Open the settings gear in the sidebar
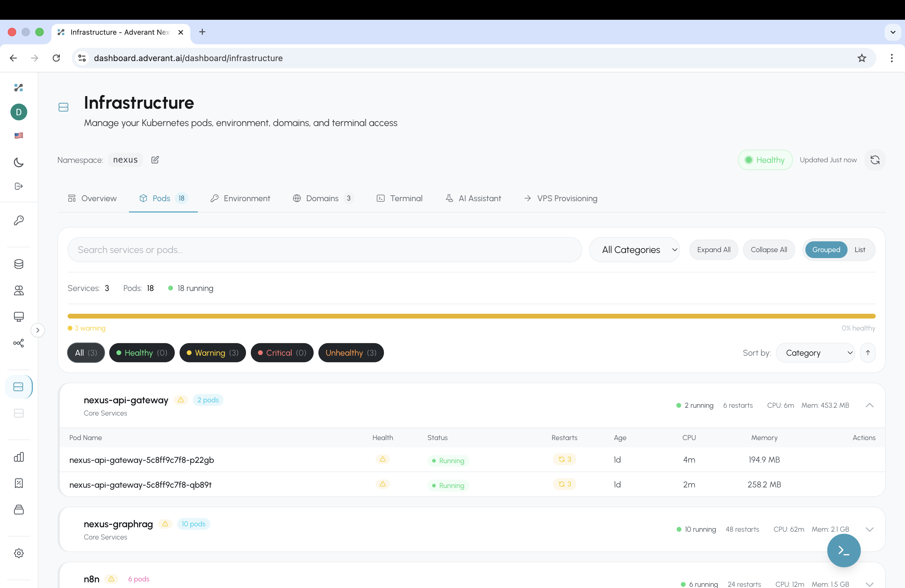905x588 pixels. (18, 553)
